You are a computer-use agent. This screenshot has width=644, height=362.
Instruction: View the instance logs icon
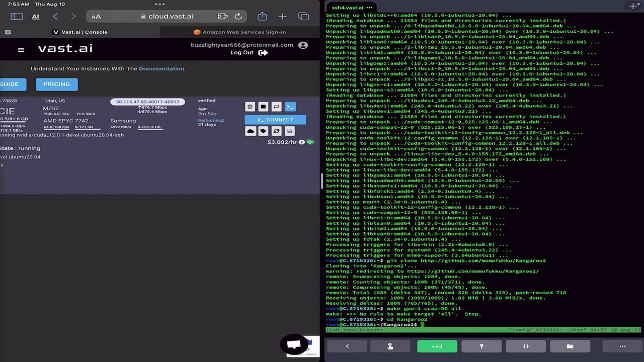coord(289,131)
